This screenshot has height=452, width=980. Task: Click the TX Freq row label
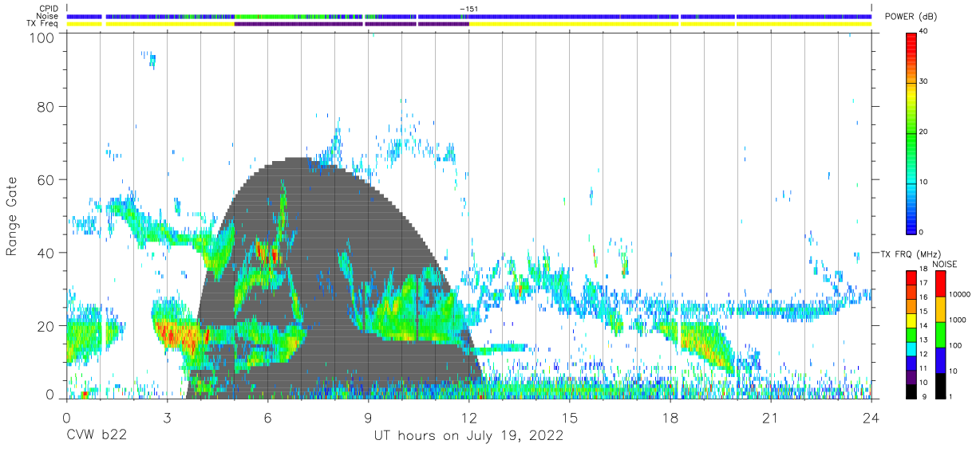43,23
